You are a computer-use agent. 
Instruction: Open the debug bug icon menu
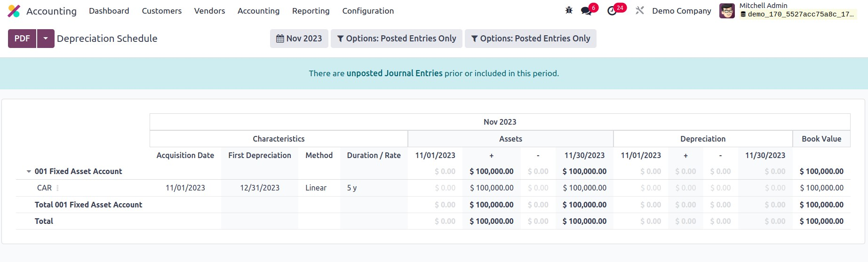tap(569, 10)
